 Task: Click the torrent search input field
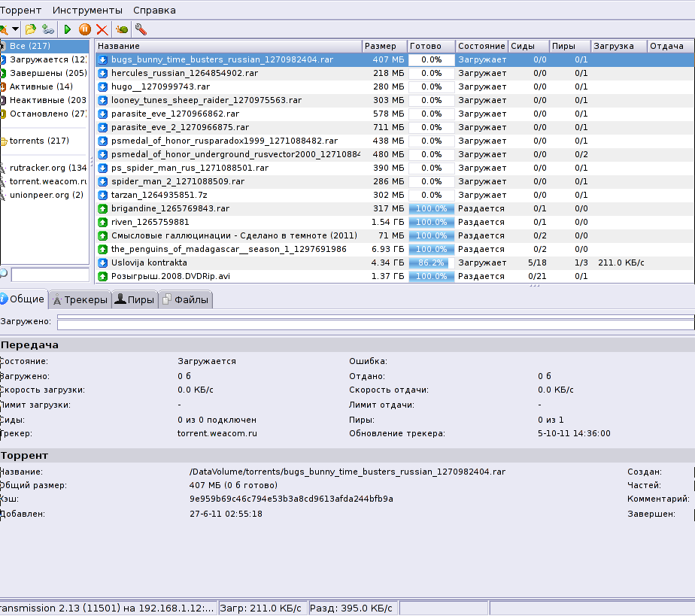[x=50, y=275]
